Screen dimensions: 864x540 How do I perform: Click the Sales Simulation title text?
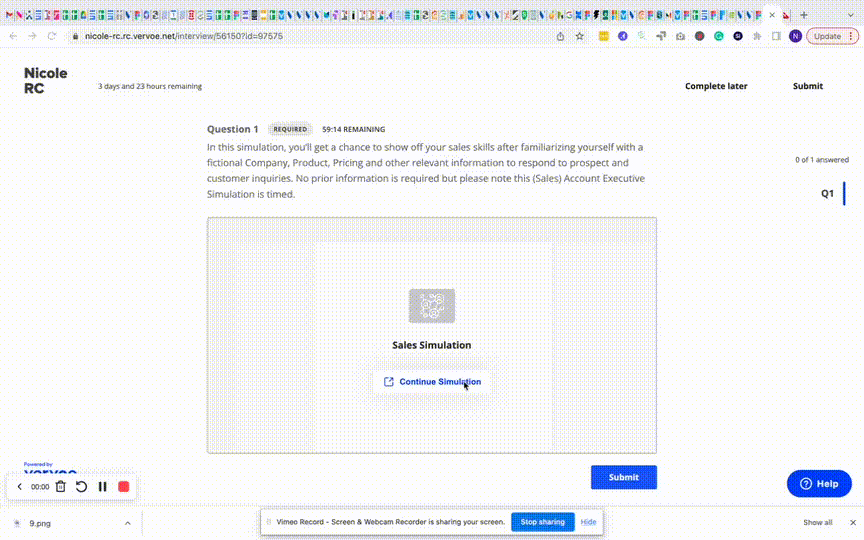(432, 345)
